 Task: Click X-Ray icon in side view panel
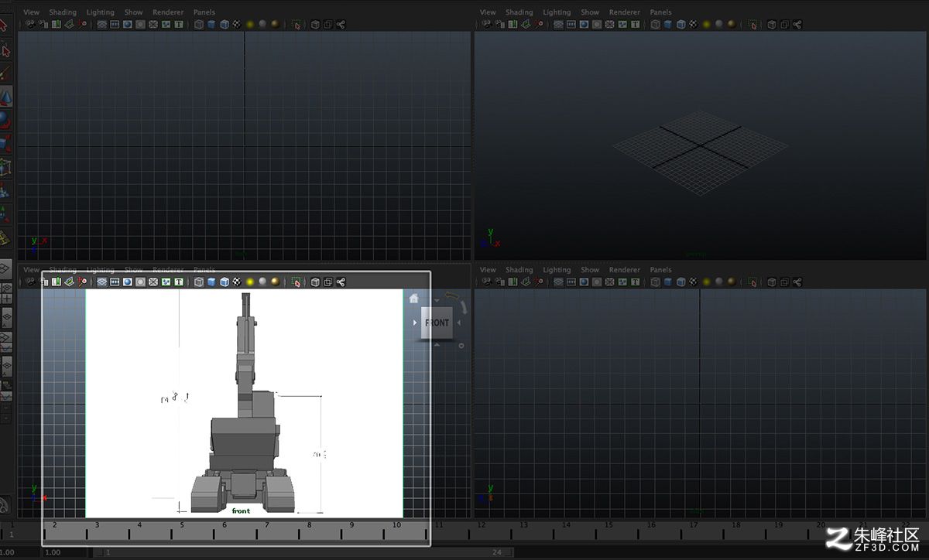point(772,282)
